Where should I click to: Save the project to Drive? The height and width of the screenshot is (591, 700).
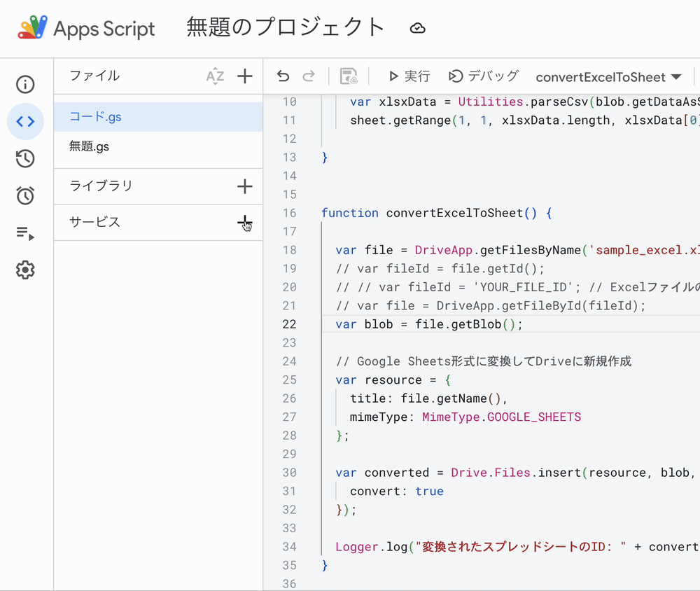tap(349, 76)
